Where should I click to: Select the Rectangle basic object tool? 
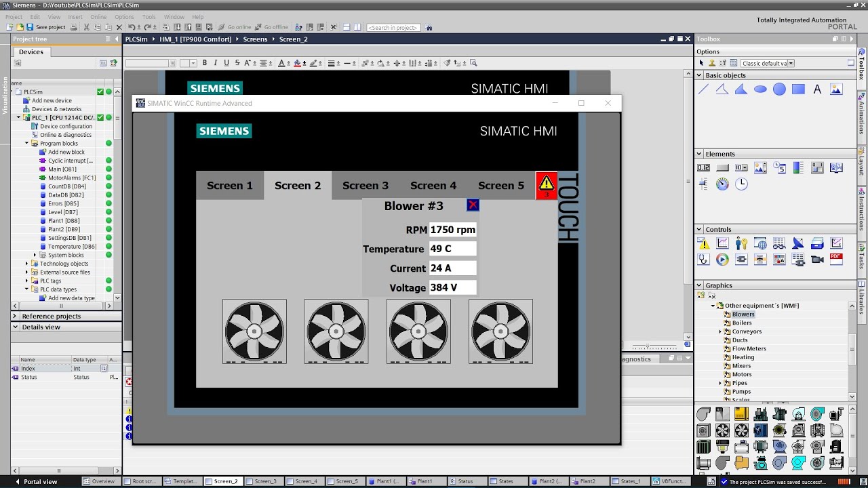coord(798,89)
